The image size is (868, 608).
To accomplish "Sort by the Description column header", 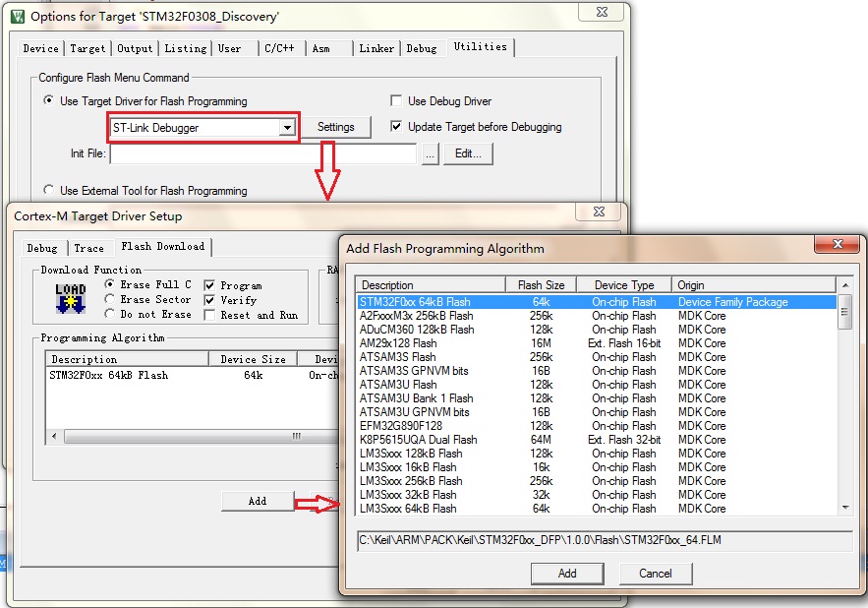I will (x=431, y=285).
